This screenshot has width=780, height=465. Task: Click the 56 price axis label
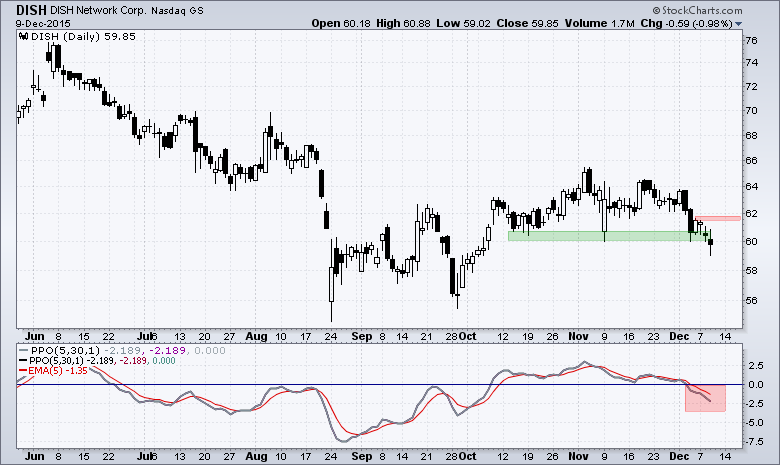(752, 301)
